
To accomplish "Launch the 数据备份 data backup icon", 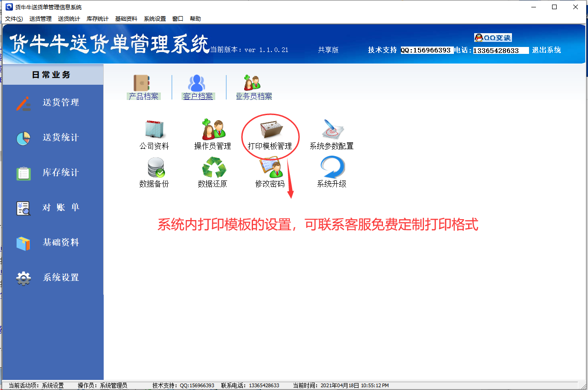I will (155, 167).
